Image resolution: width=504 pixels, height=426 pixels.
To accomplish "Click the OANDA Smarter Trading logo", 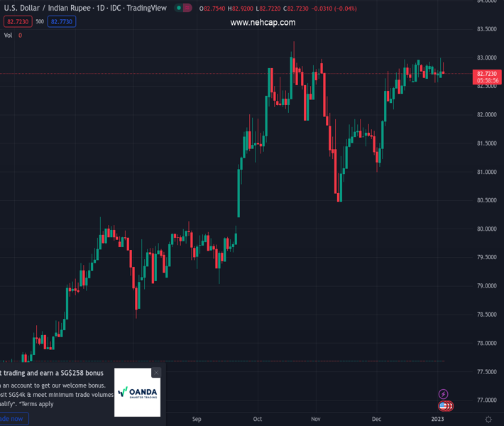I will point(138,392).
